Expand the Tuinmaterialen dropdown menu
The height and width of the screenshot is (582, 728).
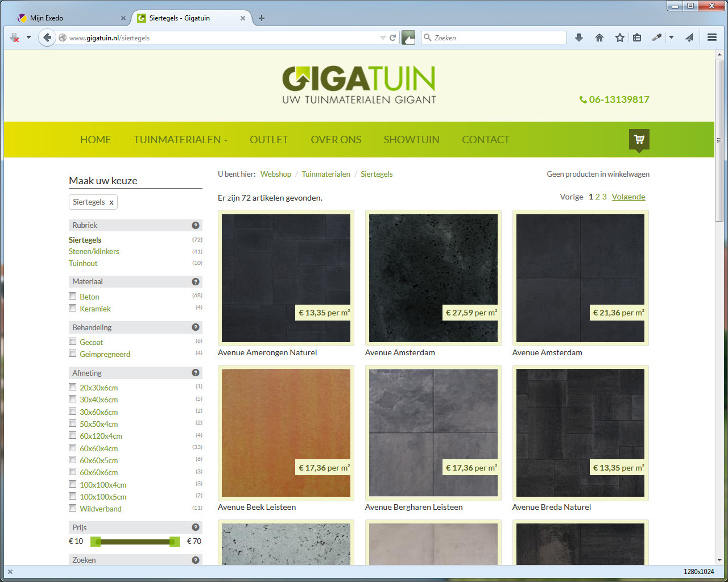click(x=180, y=140)
